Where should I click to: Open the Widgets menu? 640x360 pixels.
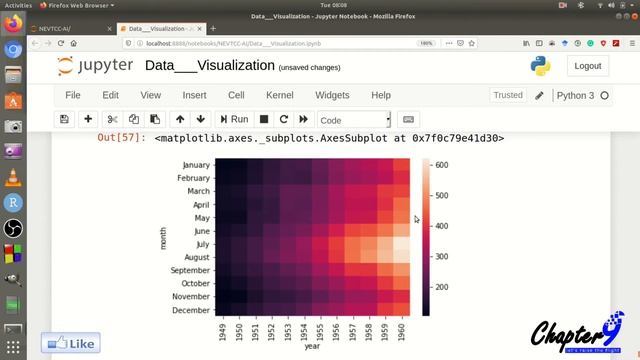[x=332, y=95]
